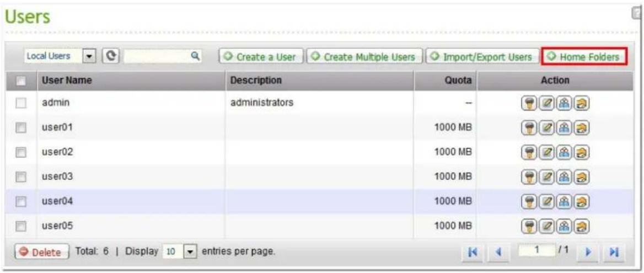Image resolution: width=644 pixels, height=273 pixels.
Task: Change password icon for admin
Action: click(528, 103)
